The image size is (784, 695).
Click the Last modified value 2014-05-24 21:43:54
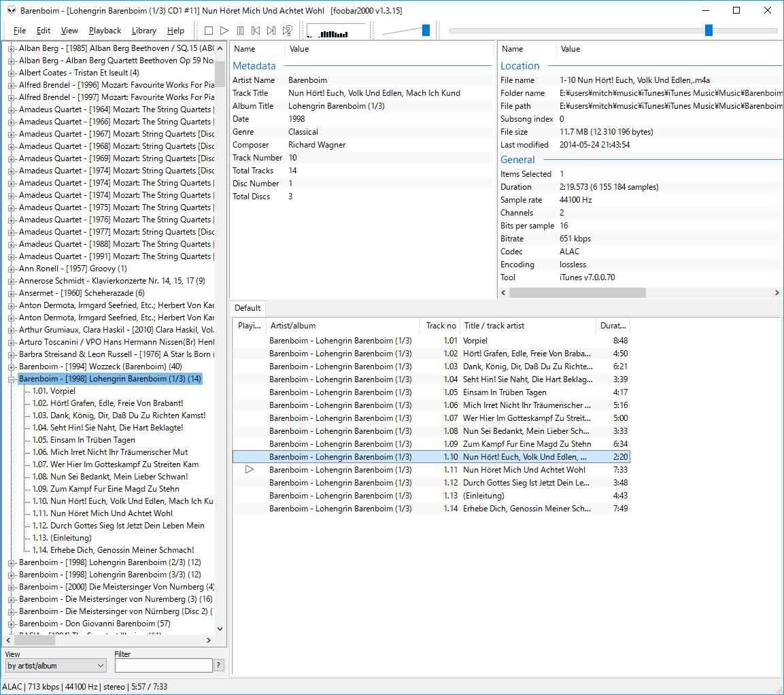(x=594, y=145)
